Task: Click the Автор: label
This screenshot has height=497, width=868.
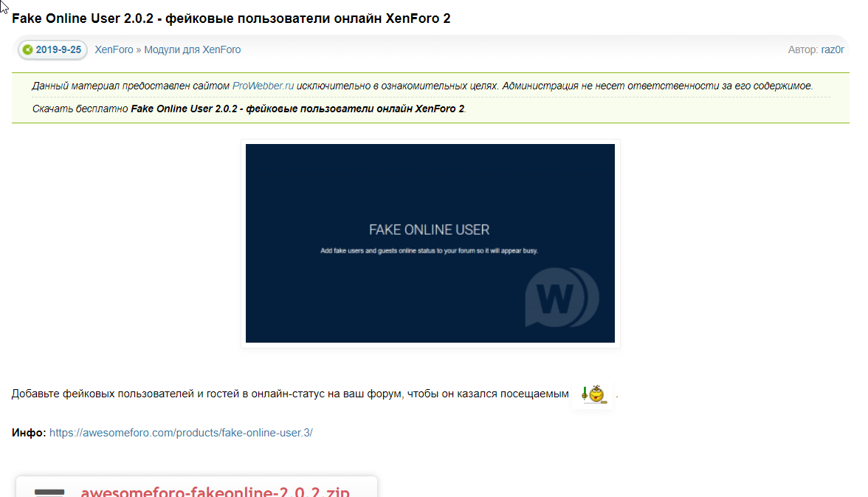Action: (803, 50)
